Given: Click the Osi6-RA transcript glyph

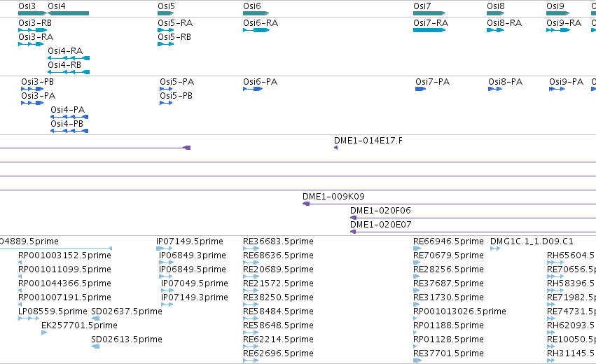Looking at the screenshot, I should (256, 30).
